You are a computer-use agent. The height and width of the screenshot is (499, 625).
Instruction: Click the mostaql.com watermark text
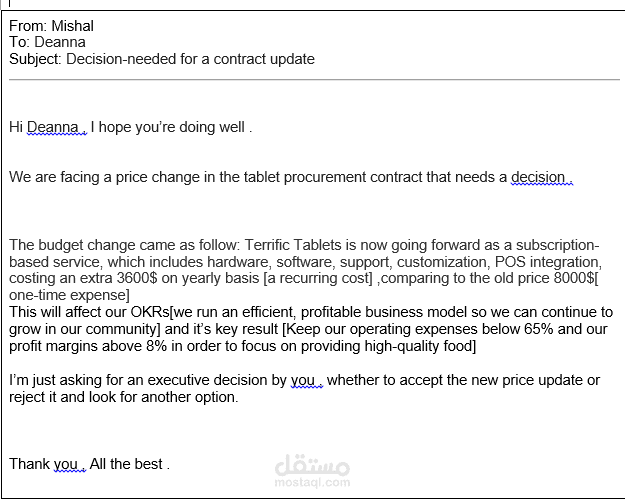[312, 483]
